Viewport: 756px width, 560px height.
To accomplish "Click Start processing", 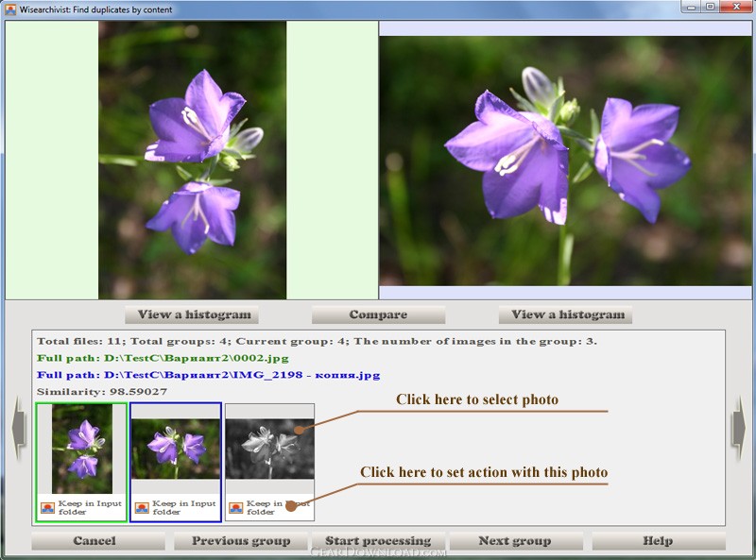I will [379, 541].
